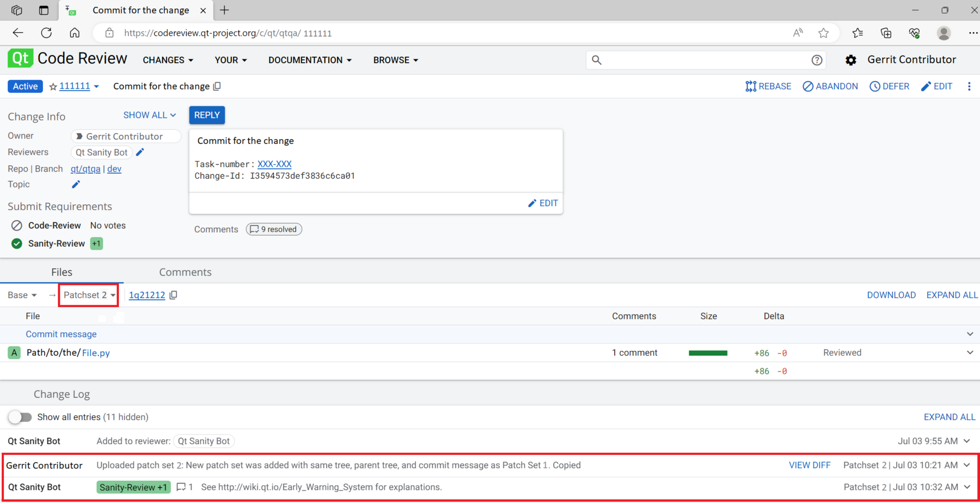Expand the File.py row chevron
Screen dimensions: 980x503
[970, 353]
